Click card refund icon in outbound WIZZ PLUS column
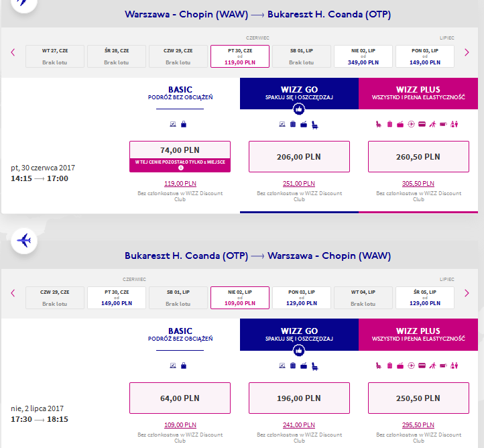484x448 pixels. click(x=422, y=124)
